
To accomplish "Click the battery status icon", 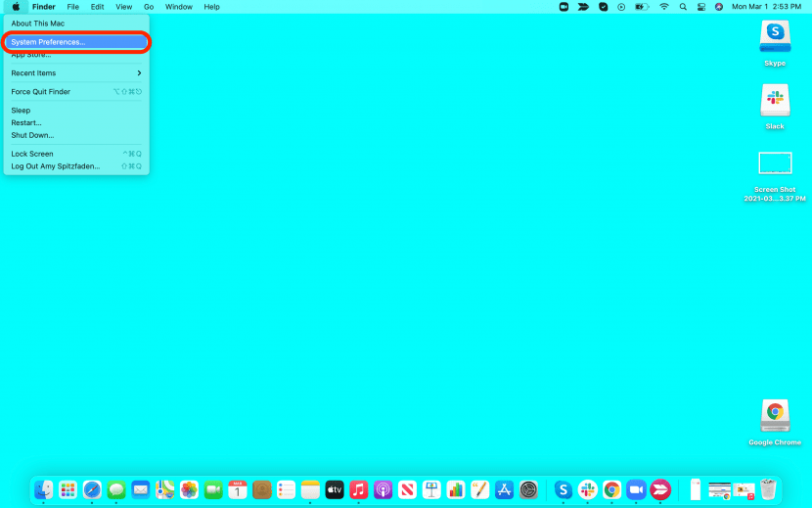I will 642,7.
